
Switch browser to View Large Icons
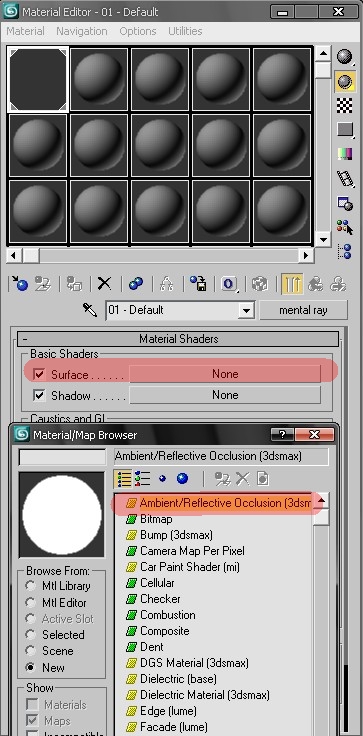pos(182,479)
